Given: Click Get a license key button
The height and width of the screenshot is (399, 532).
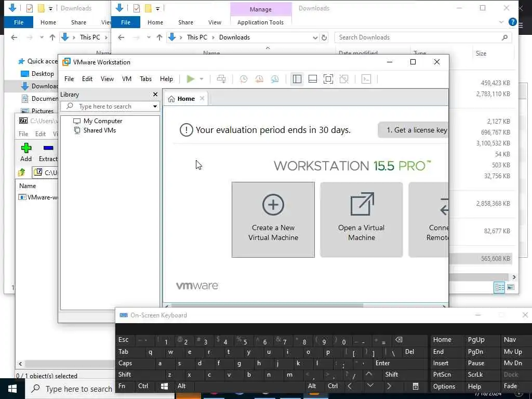Looking at the screenshot, I should coord(413,130).
